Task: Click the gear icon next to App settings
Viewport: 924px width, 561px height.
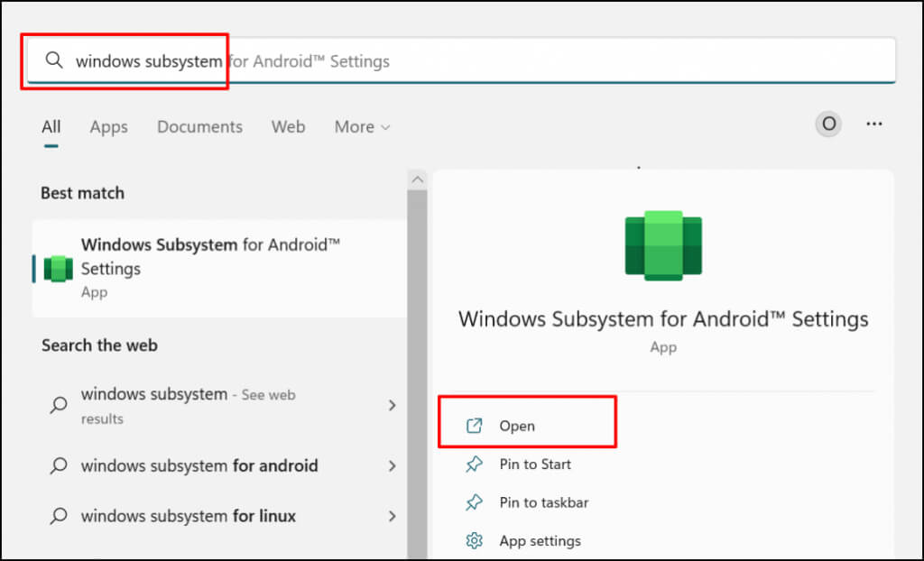Action: coord(475,541)
